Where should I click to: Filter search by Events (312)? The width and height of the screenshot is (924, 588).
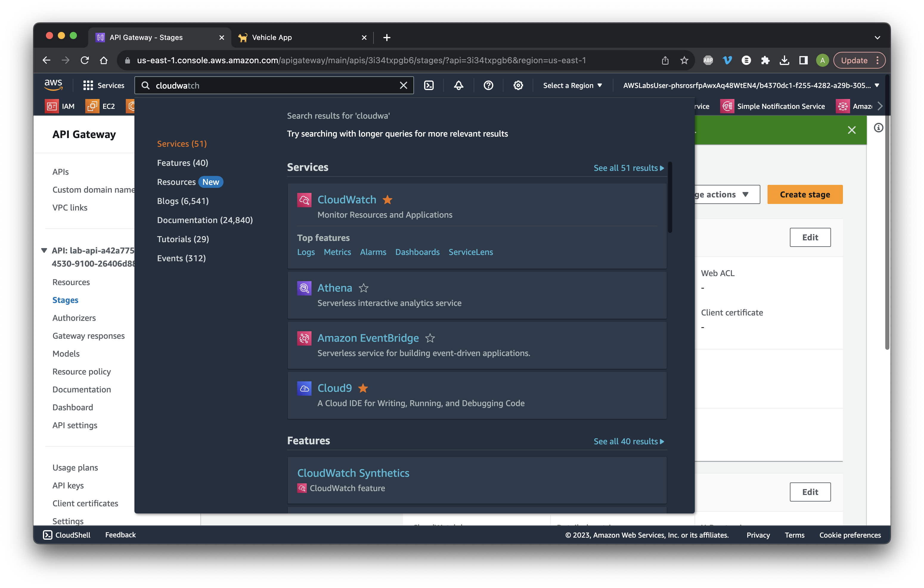[182, 258]
